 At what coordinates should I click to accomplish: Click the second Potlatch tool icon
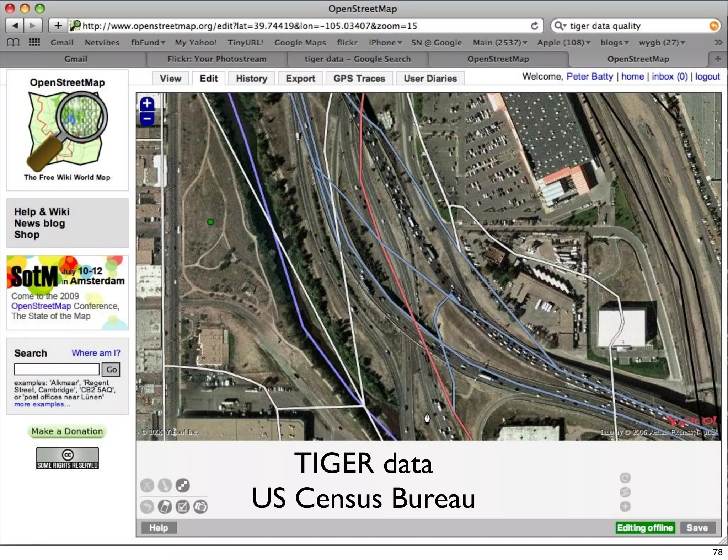(x=165, y=485)
